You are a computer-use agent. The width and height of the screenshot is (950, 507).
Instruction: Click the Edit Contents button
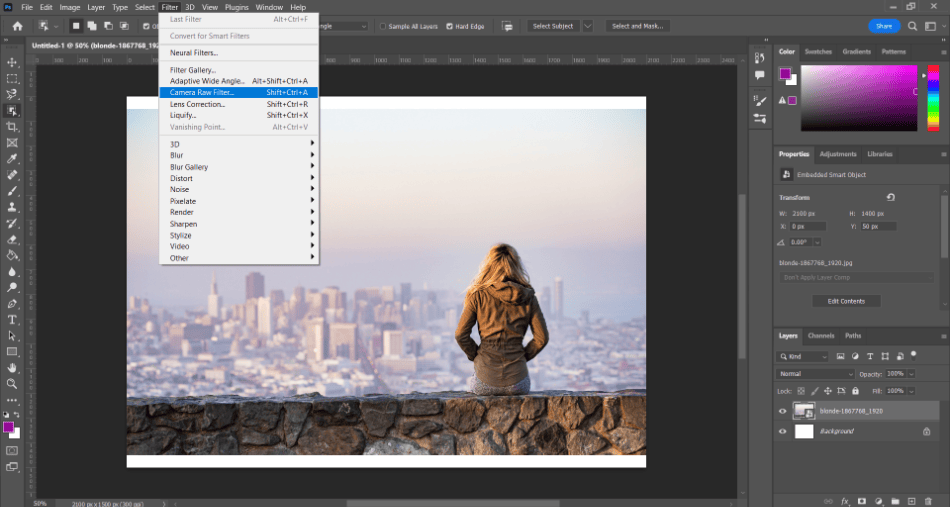point(846,301)
